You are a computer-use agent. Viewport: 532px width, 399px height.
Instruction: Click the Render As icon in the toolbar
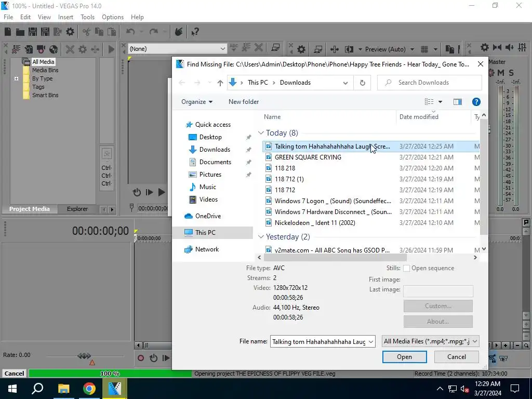(x=57, y=32)
